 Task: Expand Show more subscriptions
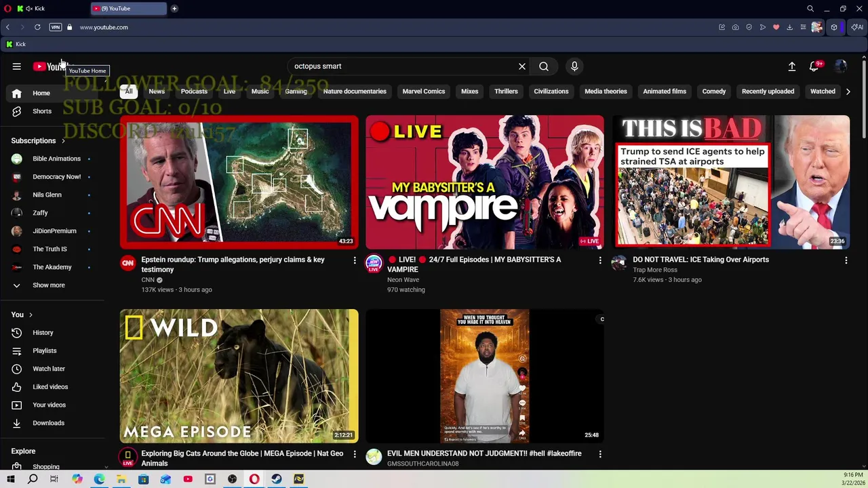pos(53,285)
